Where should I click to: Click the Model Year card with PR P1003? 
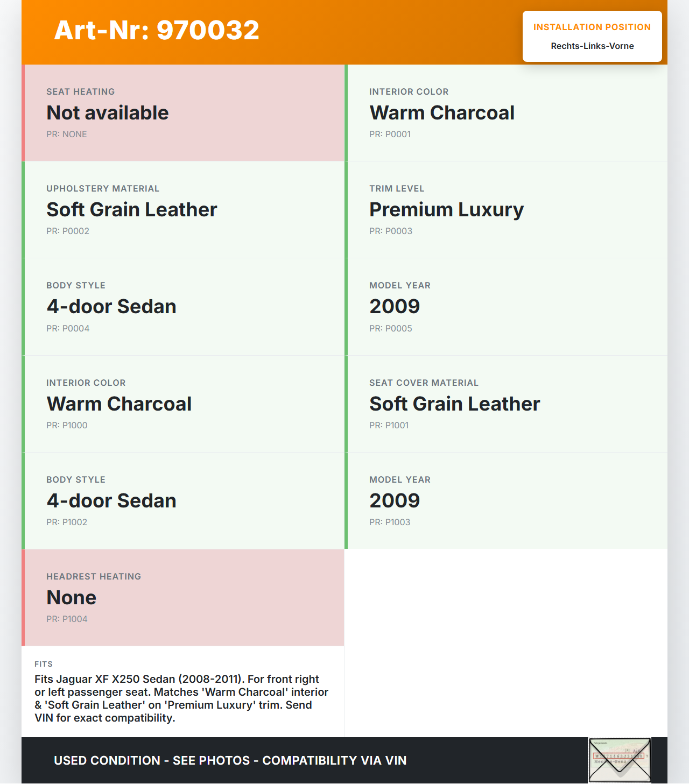tap(507, 501)
